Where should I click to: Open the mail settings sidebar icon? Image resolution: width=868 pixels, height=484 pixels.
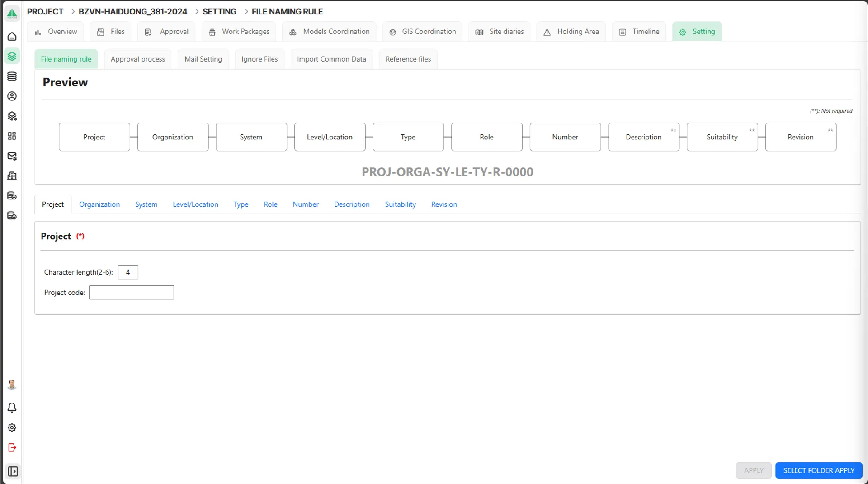[x=12, y=156]
